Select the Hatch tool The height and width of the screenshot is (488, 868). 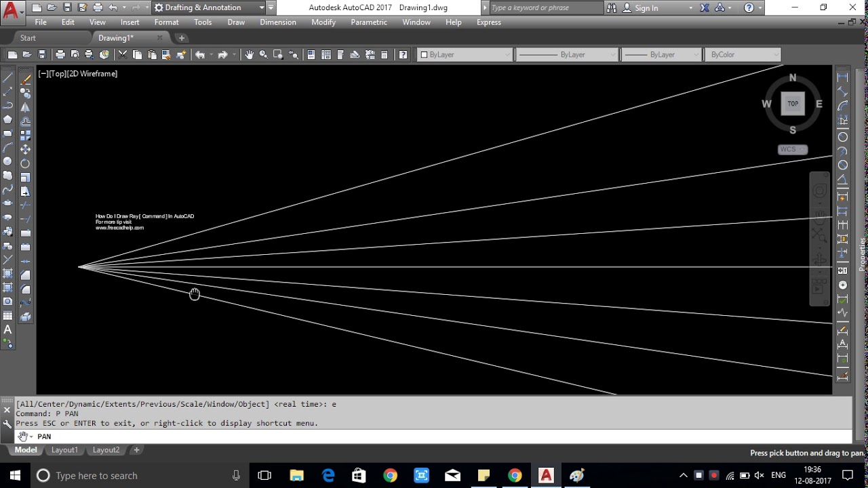click(8, 273)
